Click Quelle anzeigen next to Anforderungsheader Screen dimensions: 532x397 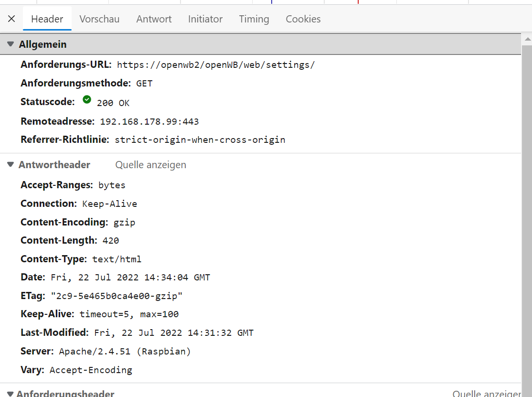click(x=486, y=394)
